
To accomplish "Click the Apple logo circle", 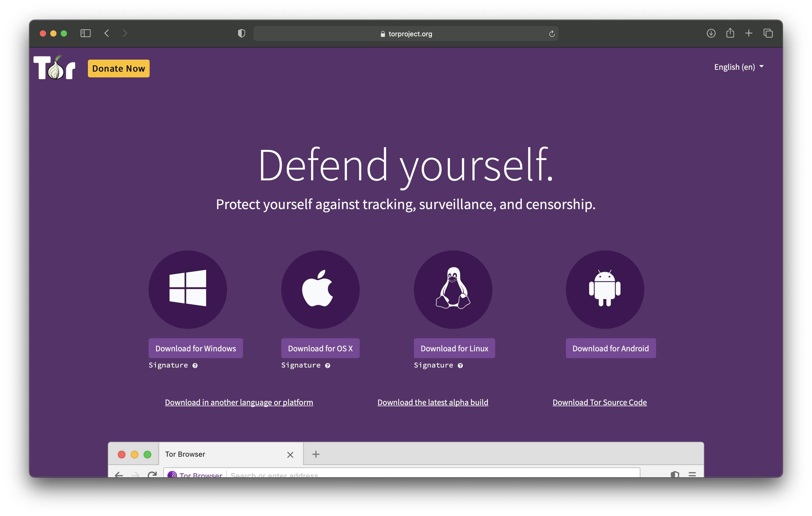I will pos(320,290).
